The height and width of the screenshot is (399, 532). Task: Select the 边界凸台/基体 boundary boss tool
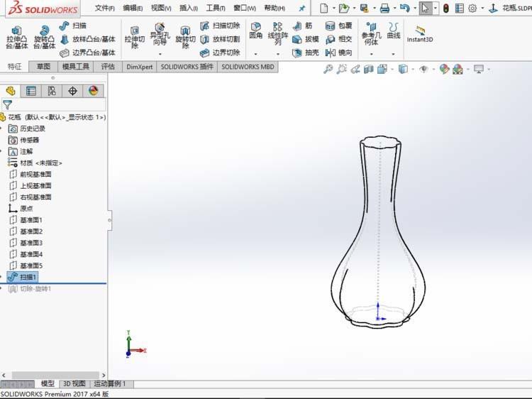point(88,53)
